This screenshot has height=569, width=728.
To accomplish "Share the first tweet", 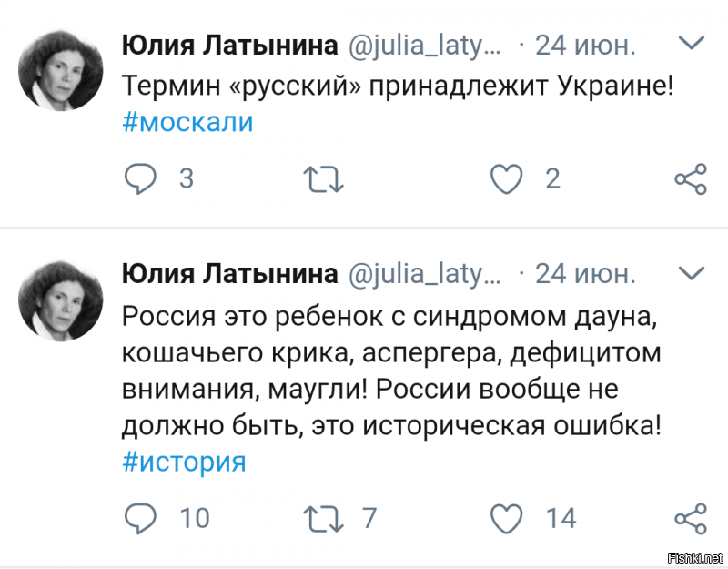I will point(690,179).
